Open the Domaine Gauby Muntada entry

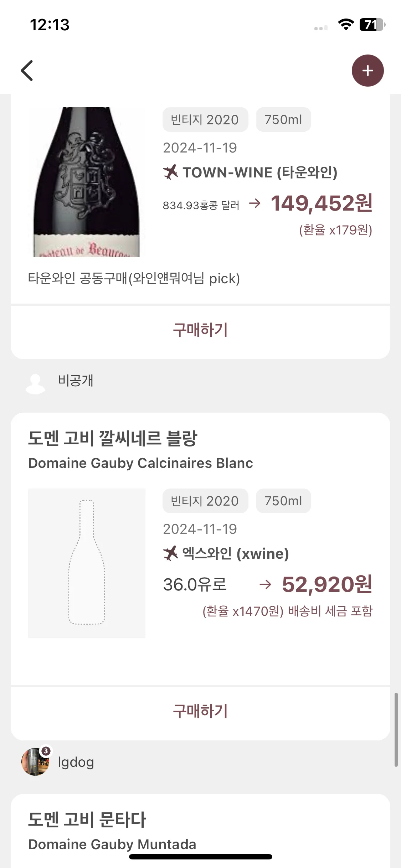(x=112, y=831)
